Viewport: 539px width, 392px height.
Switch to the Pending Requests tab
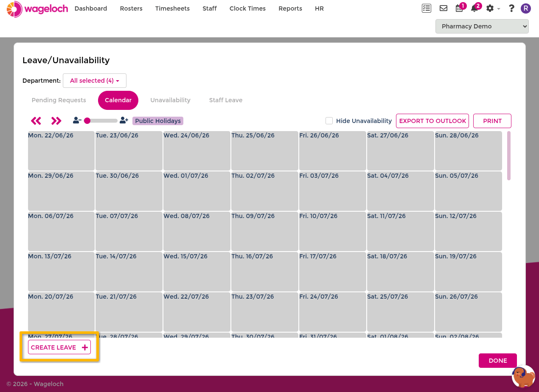(59, 100)
